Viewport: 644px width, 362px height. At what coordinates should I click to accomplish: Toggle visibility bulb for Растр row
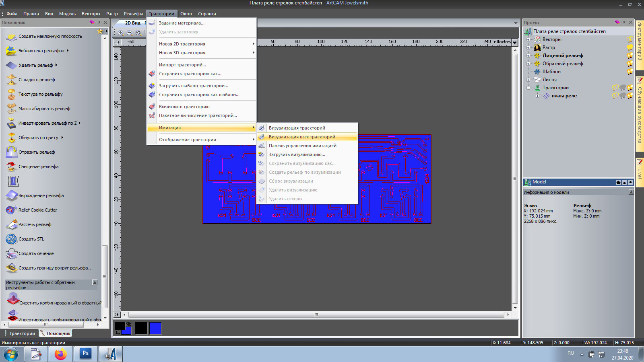pyautogui.click(x=630, y=47)
